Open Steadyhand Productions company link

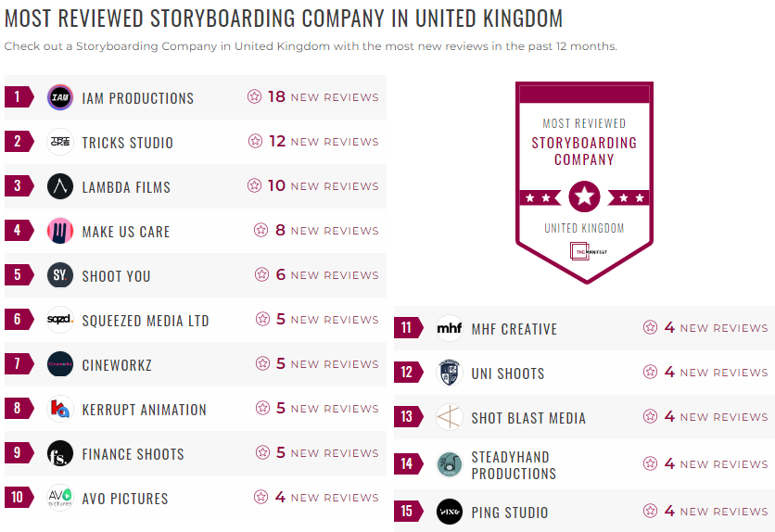[514, 465]
